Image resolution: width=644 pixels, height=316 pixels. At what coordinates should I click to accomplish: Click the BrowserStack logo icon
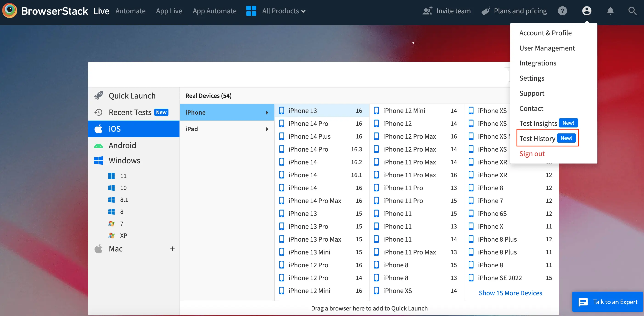click(9, 11)
